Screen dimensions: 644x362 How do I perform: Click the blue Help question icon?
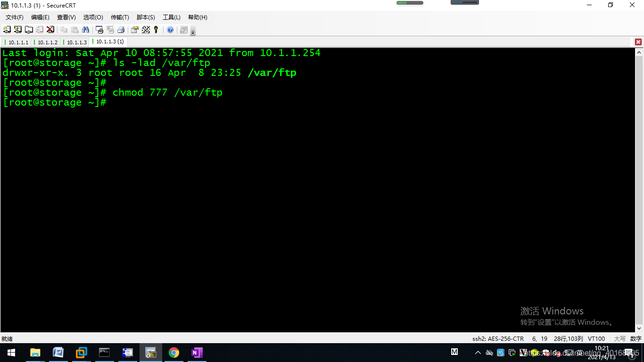pos(170,30)
